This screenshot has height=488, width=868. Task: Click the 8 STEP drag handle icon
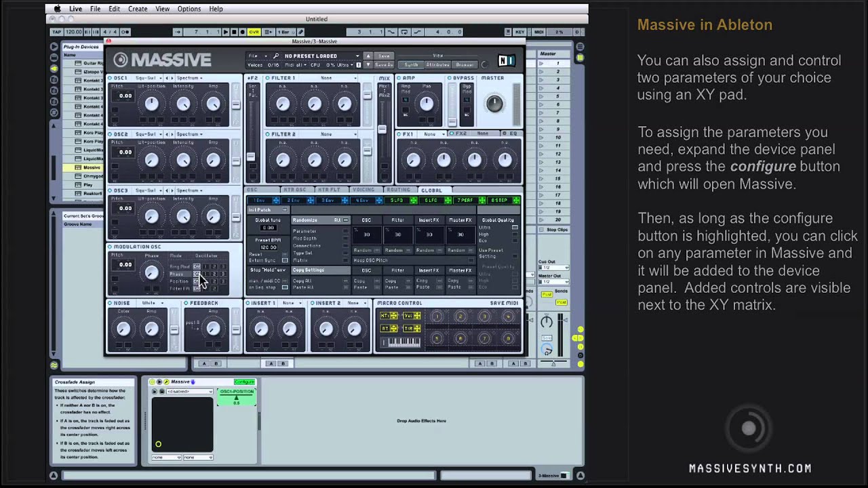point(516,201)
